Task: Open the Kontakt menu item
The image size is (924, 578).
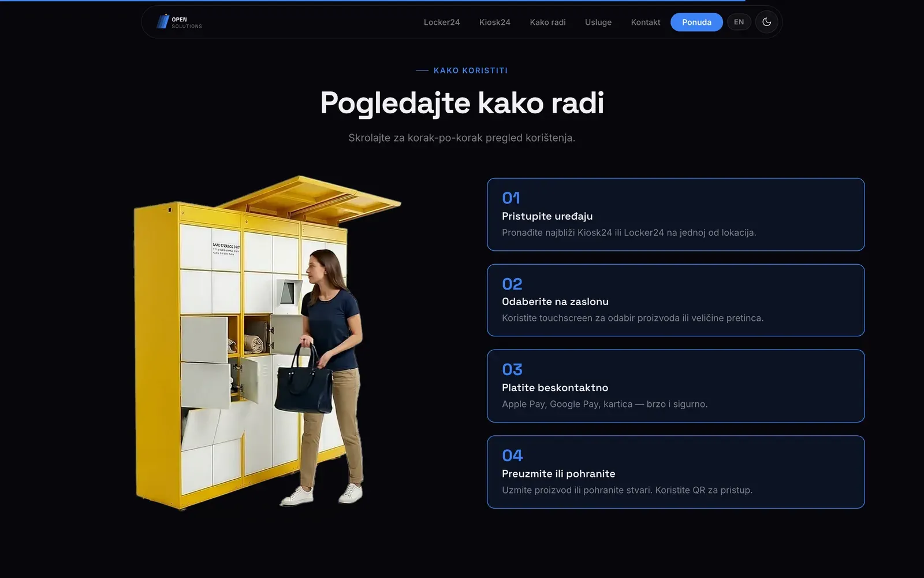Action: coord(646,22)
